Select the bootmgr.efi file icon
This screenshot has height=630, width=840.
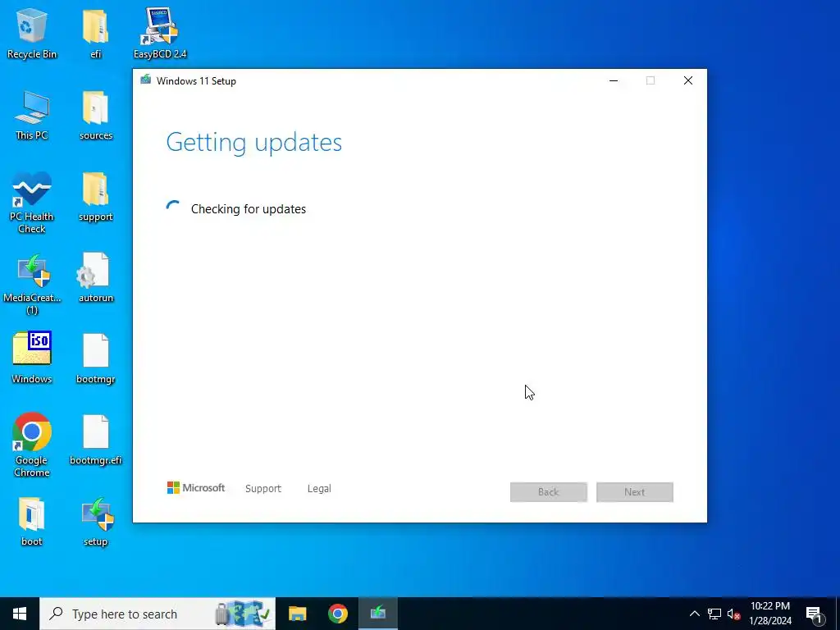96,440
